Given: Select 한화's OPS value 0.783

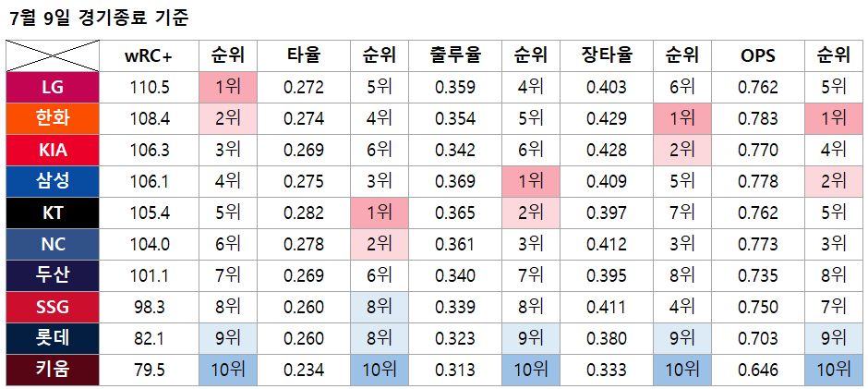Looking at the screenshot, I should 758,118.
